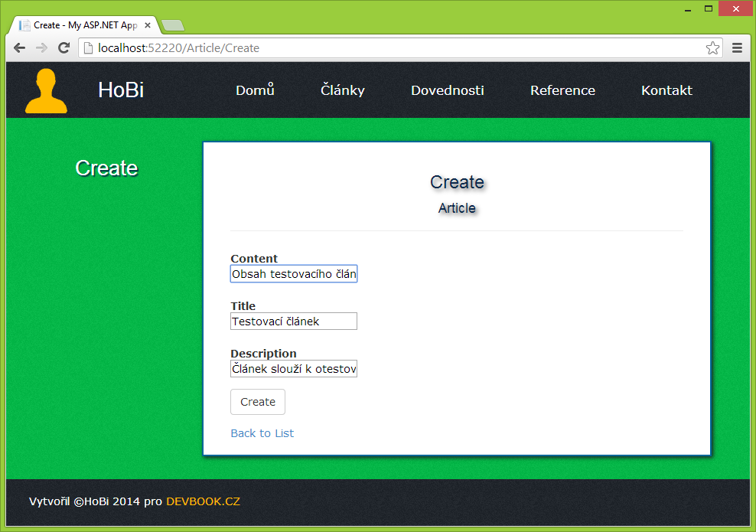Submit the form with the Create button
Image resolution: width=756 pixels, height=532 pixels.
pos(258,402)
